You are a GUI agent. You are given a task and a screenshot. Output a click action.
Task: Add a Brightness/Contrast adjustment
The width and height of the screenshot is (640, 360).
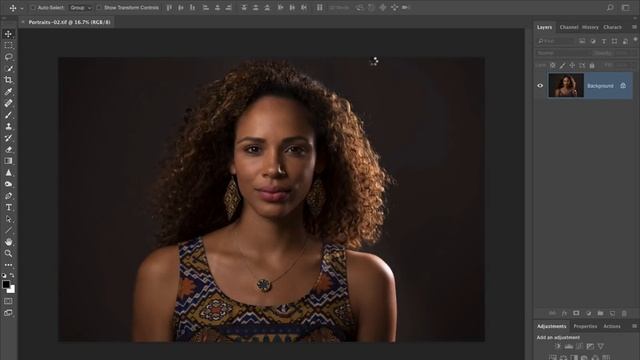pyautogui.click(x=558, y=346)
